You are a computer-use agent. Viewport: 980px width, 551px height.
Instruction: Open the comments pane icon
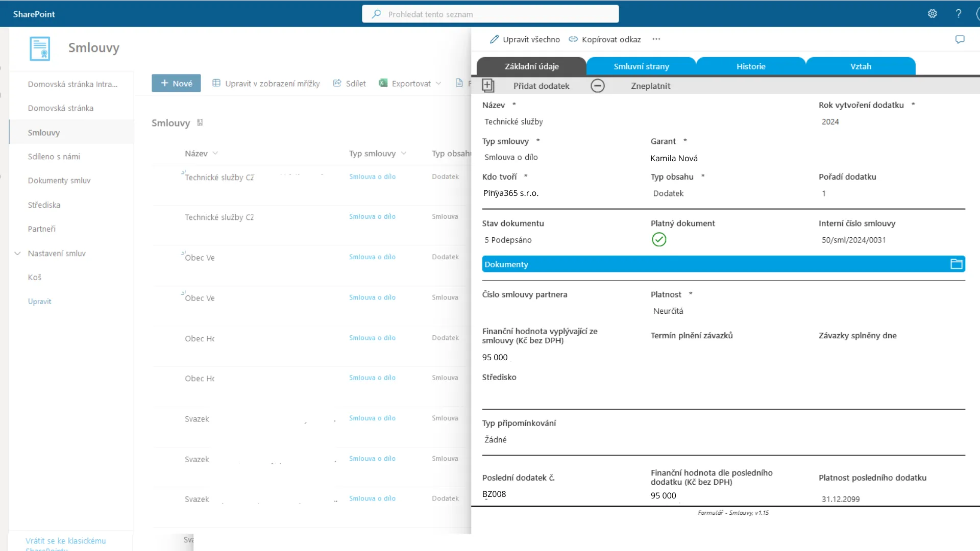coord(960,39)
